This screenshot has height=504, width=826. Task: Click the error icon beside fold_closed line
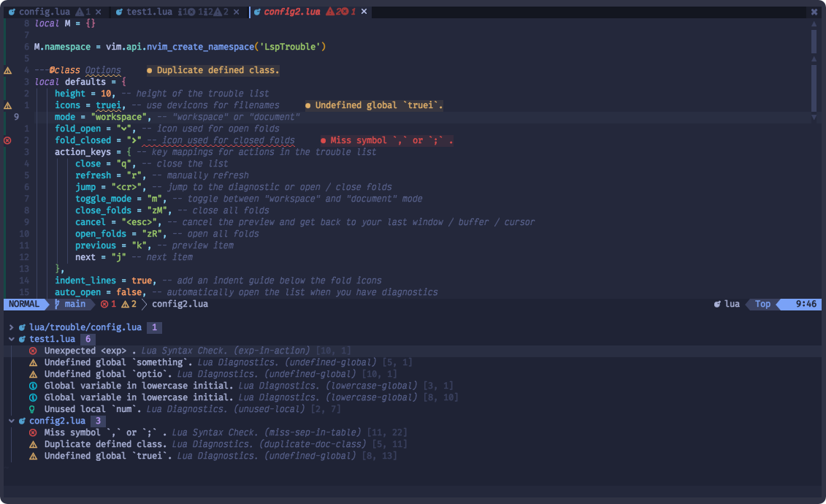7,140
